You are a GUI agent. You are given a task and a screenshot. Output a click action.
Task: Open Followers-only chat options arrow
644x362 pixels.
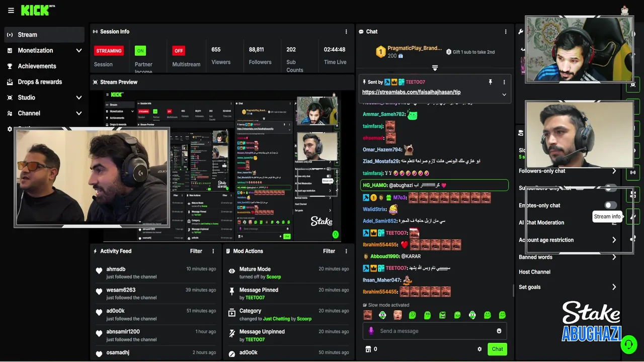click(x=614, y=171)
